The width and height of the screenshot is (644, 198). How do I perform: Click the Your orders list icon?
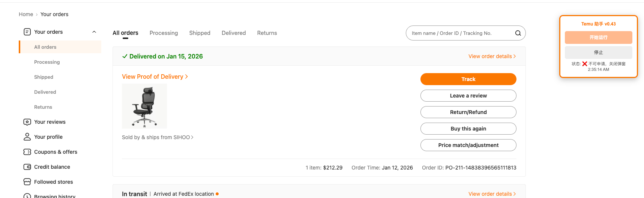click(27, 32)
